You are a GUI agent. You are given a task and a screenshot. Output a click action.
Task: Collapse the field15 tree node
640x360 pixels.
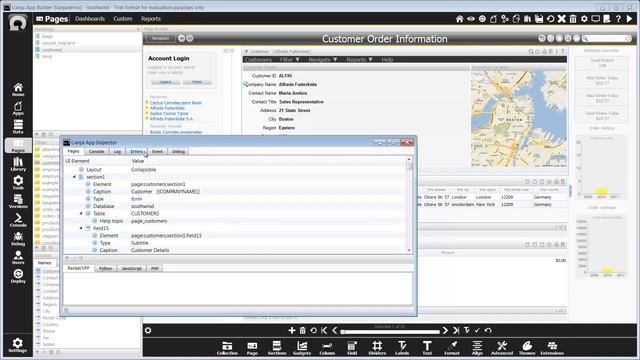point(81,228)
